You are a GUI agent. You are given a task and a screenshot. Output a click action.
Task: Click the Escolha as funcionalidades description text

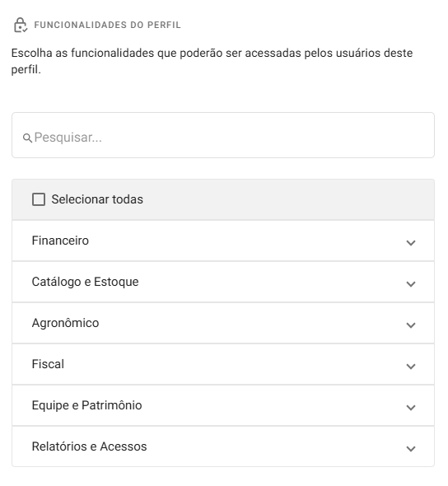[x=212, y=61]
